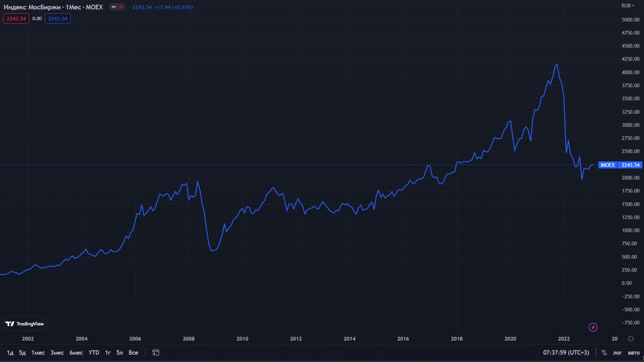Viewport: 644px width, 362px height.
Task: Select the YTD time range
Action: [x=94, y=353]
